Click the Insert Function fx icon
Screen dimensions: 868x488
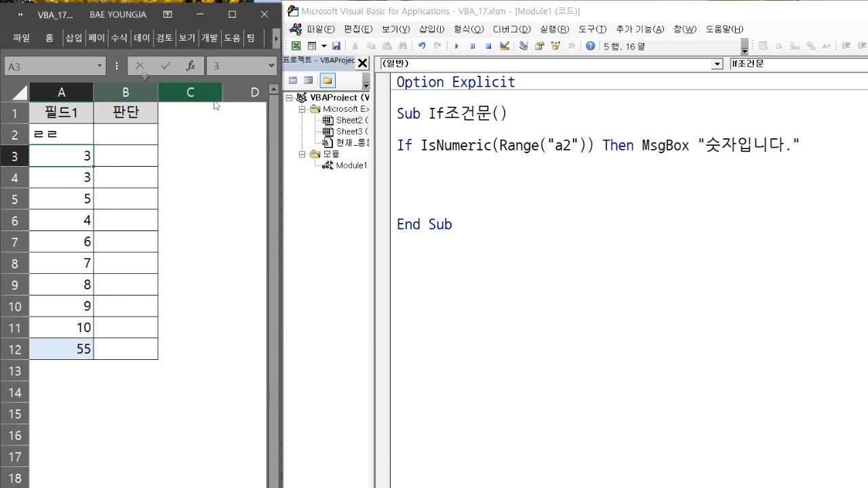pos(191,66)
